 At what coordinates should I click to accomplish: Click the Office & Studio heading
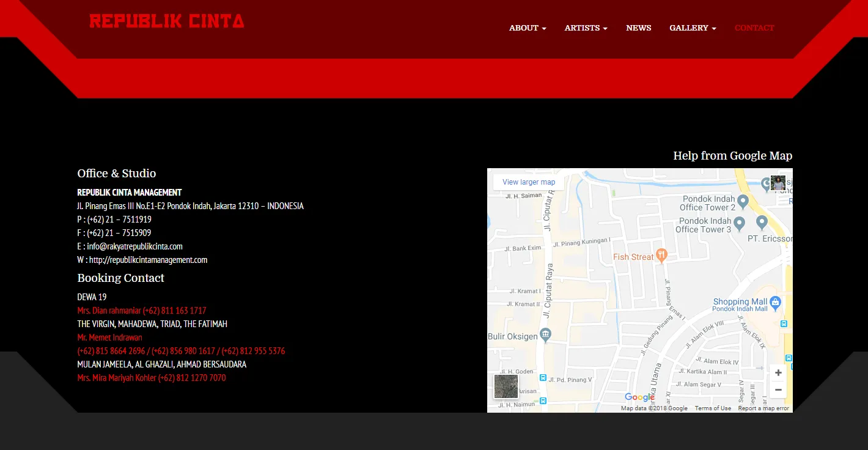pos(117,174)
